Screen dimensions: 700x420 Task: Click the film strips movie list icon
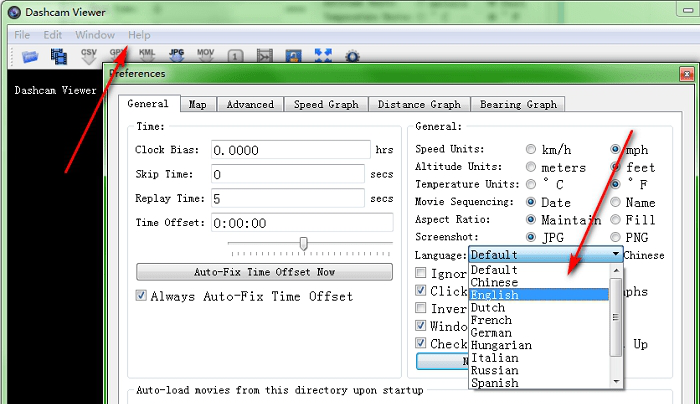pyautogui.click(x=58, y=57)
